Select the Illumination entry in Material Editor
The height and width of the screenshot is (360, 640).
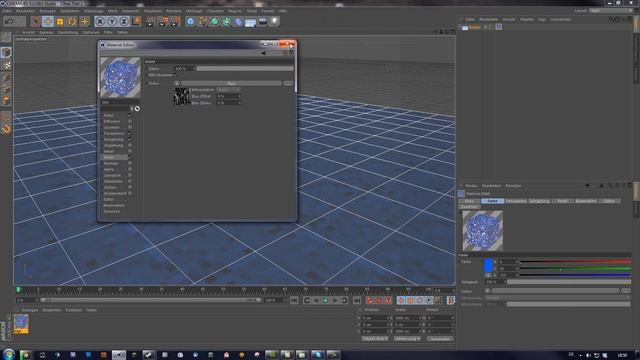coord(114,205)
